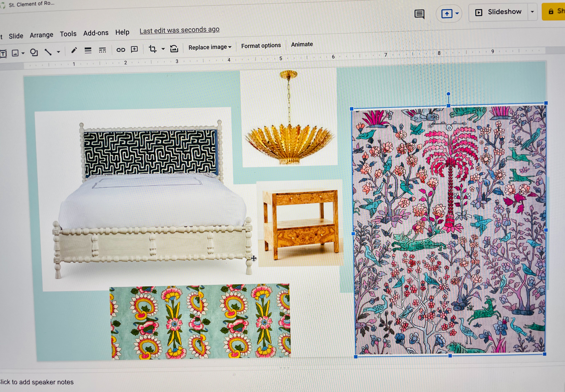Screen dimensions: 565x392
Task: Open the Replace image dropdown
Action: pos(210,47)
